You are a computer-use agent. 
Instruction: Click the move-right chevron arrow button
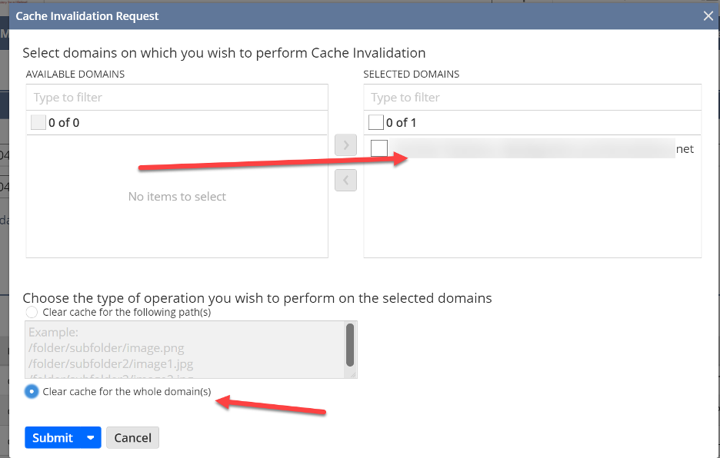click(x=346, y=145)
